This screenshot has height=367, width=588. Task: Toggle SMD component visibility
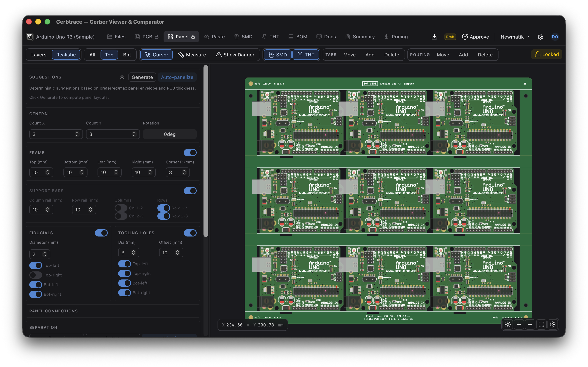[x=278, y=55]
